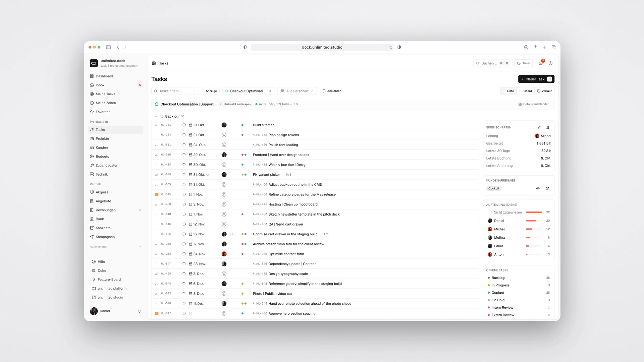Show the browser tab overview icon
Image resolution: width=644 pixels, height=362 pixels.
click(x=554, y=47)
